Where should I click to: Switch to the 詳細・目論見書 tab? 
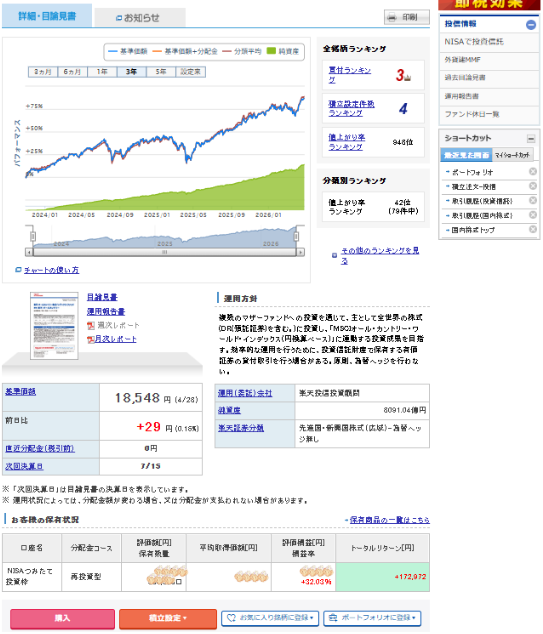pyautogui.click(x=47, y=16)
